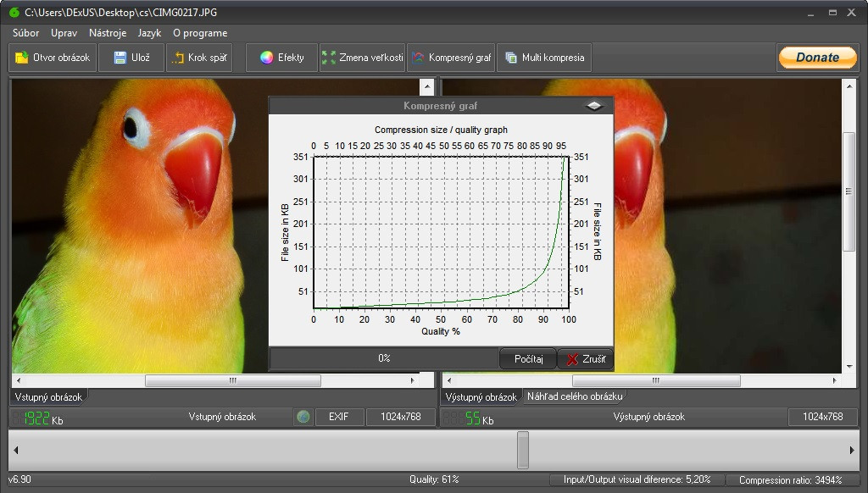
Task: Click the Compression ratio: 3494% status
Action: coord(790,479)
